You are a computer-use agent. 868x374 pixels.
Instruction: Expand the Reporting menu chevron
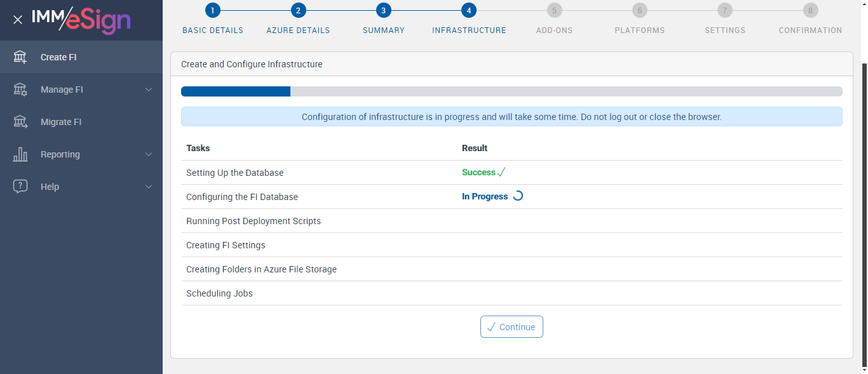point(149,154)
